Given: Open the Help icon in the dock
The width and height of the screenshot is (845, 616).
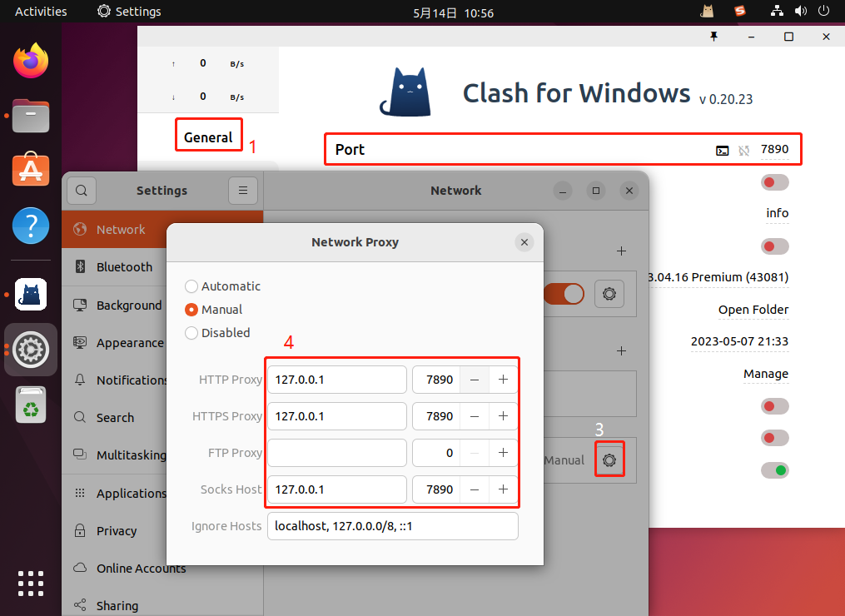Looking at the screenshot, I should (x=31, y=226).
